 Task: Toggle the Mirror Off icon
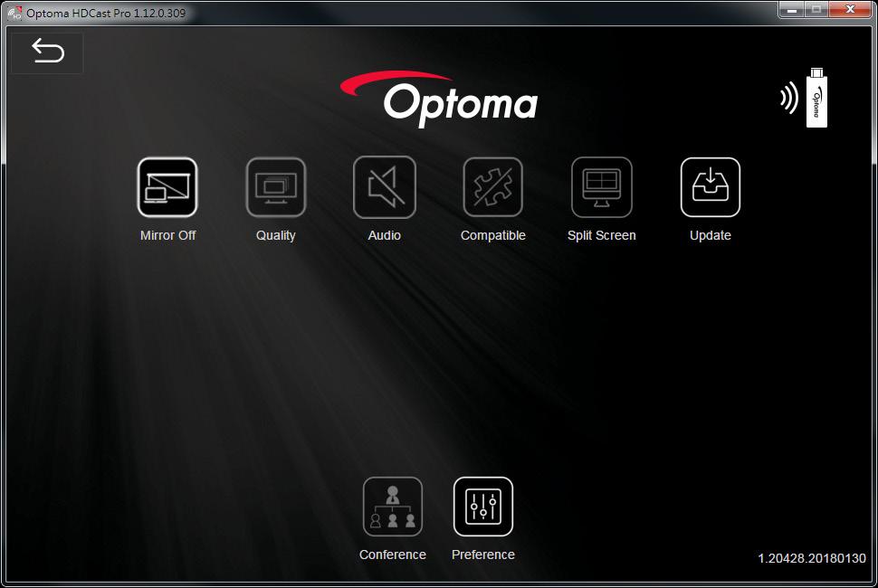coord(167,187)
